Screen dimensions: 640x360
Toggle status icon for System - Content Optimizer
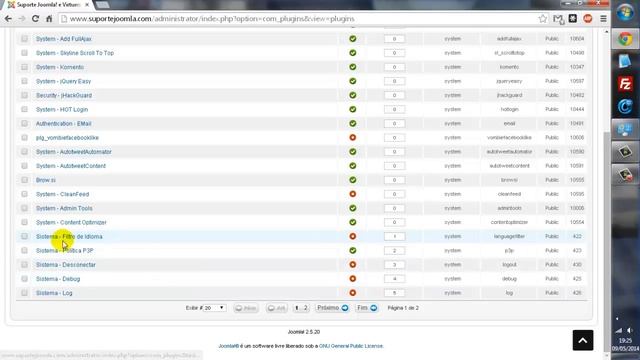[353, 222]
